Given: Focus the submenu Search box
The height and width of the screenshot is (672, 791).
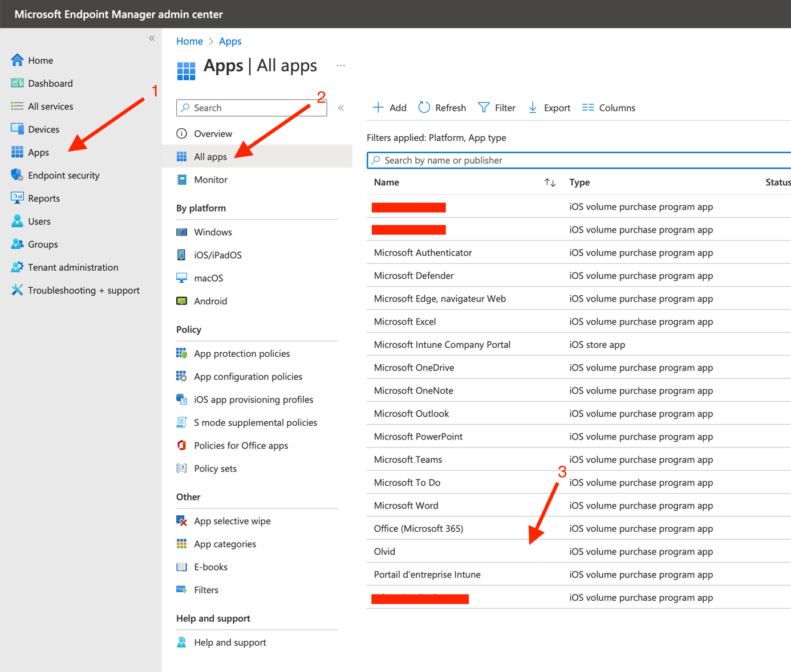Looking at the screenshot, I should coord(252,108).
